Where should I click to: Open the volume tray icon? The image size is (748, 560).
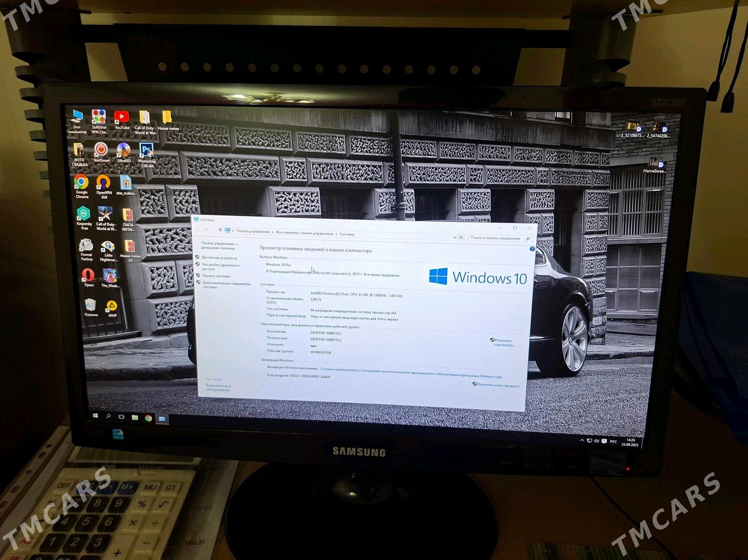pyautogui.click(x=597, y=441)
